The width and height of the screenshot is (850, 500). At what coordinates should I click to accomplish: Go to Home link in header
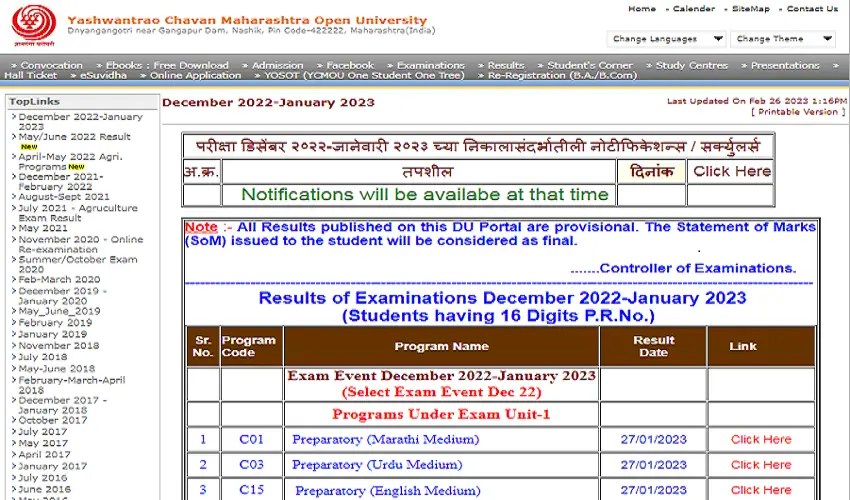tap(642, 9)
